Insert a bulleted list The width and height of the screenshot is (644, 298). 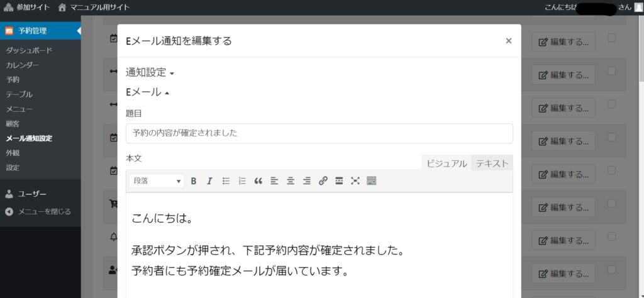(x=226, y=181)
